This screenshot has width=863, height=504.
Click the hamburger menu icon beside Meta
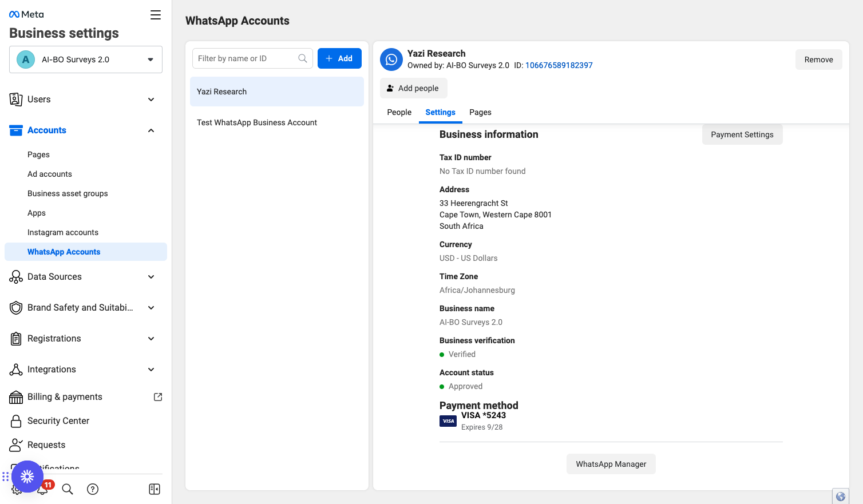click(156, 15)
